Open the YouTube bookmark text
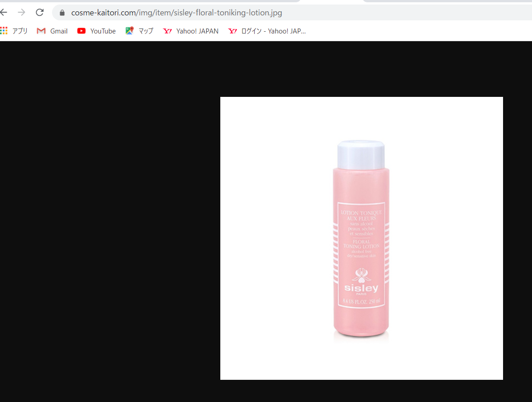The height and width of the screenshot is (402, 532). pos(103,31)
